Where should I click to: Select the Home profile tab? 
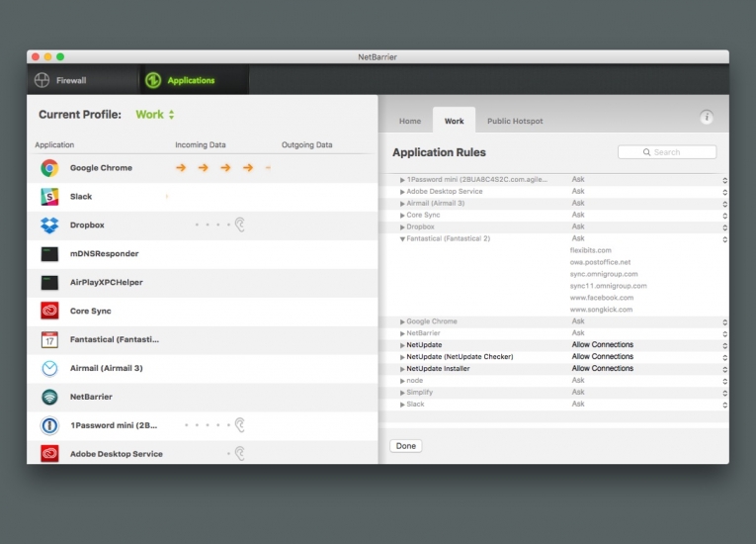pyautogui.click(x=409, y=121)
